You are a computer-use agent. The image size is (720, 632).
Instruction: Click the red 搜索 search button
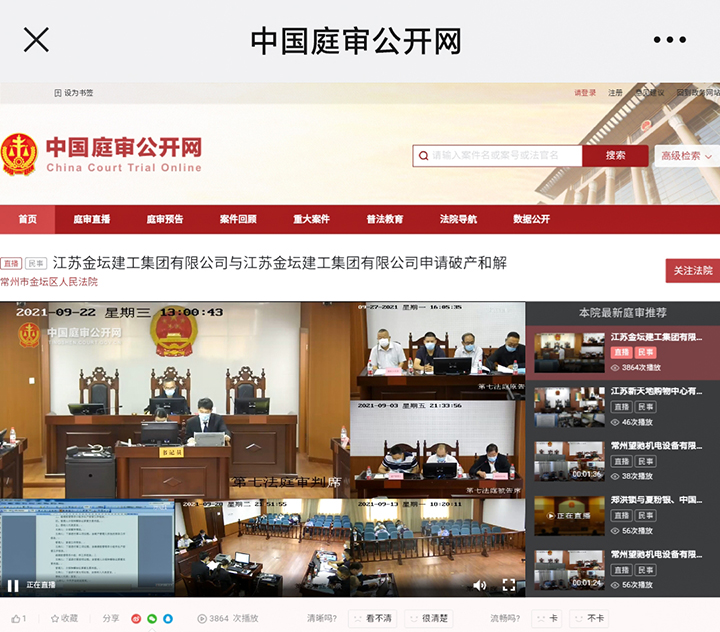(615, 156)
